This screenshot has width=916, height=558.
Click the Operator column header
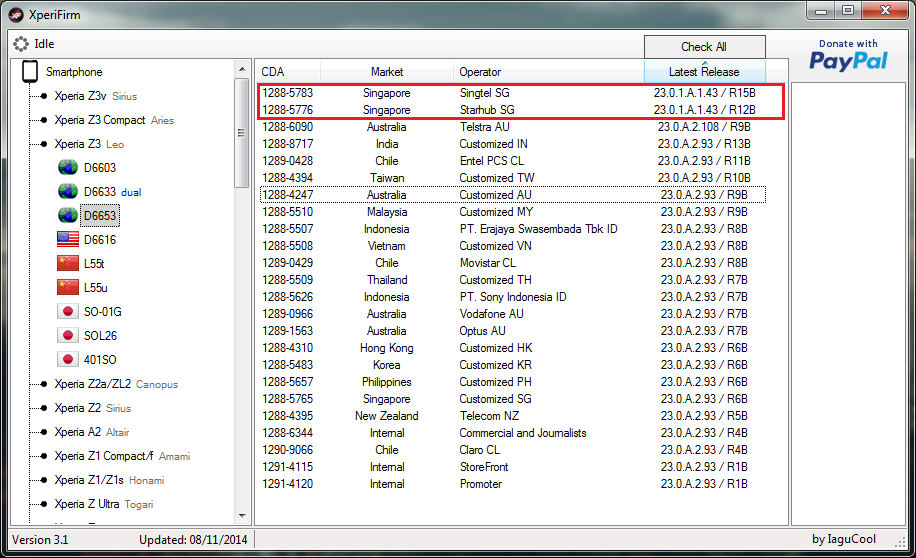pyautogui.click(x=480, y=72)
